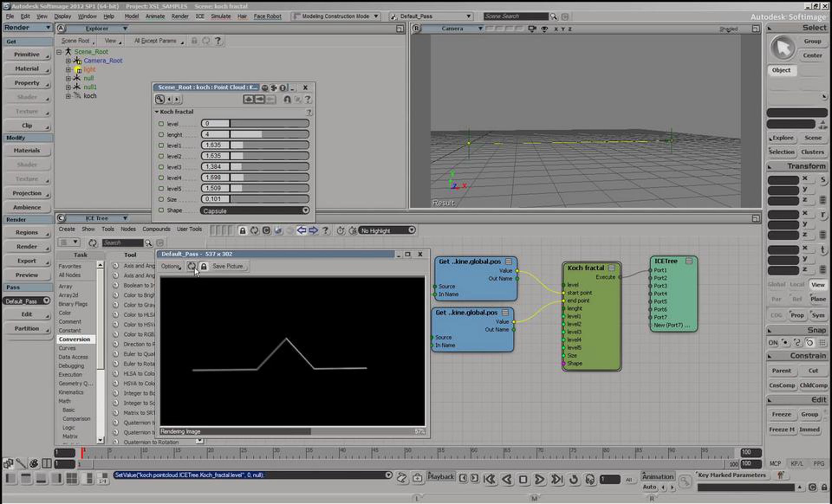Toggle the animation marker for level parameter
This screenshot has height=504, width=832.
[161, 124]
